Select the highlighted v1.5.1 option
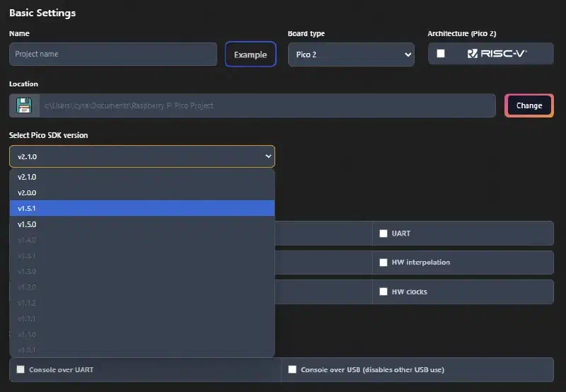 coord(142,208)
